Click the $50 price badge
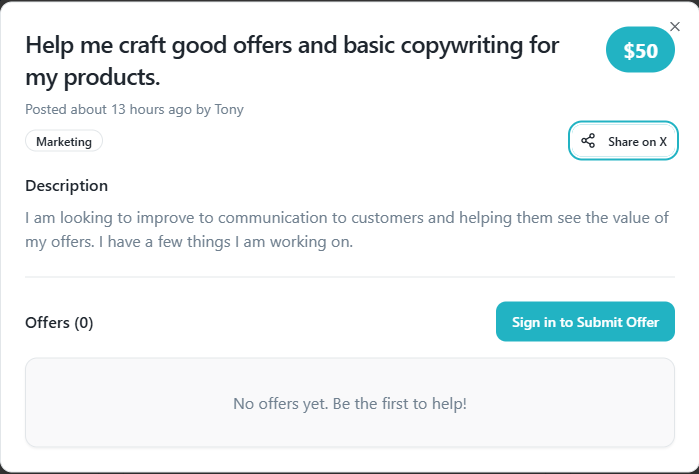 (641, 51)
